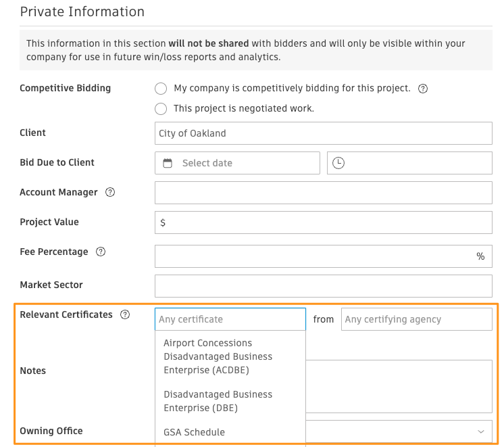The height and width of the screenshot is (447, 504).
Task: Click the Fee Percentage help icon
Action: [x=101, y=252]
